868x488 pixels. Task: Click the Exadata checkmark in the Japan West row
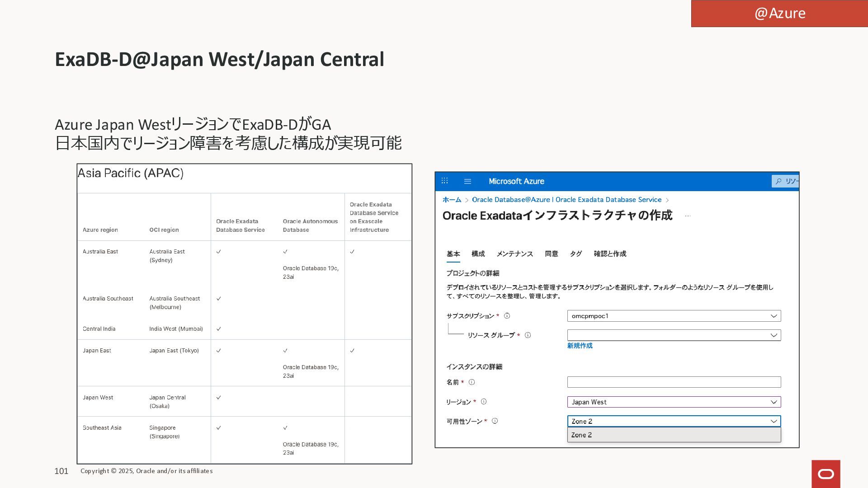pyautogui.click(x=218, y=398)
